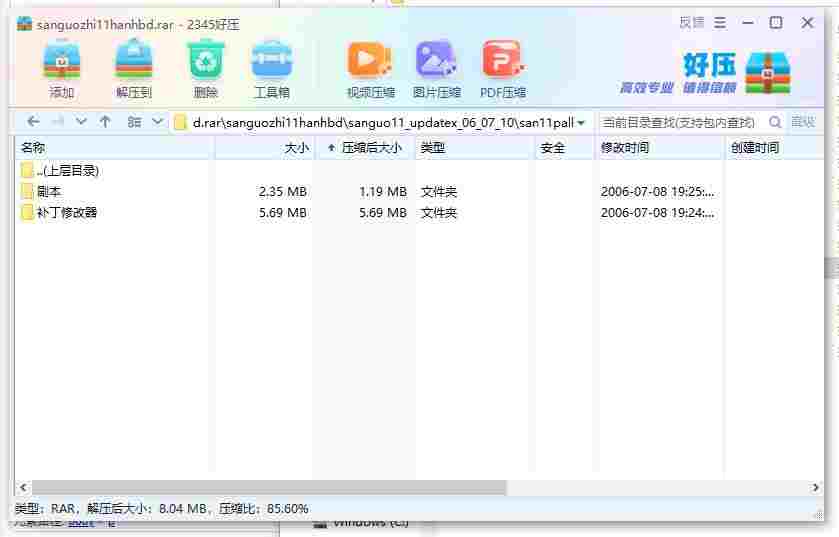Click the 添加 (Add) toolbar icon
Viewport: 839px width, 537px height.
coord(62,70)
